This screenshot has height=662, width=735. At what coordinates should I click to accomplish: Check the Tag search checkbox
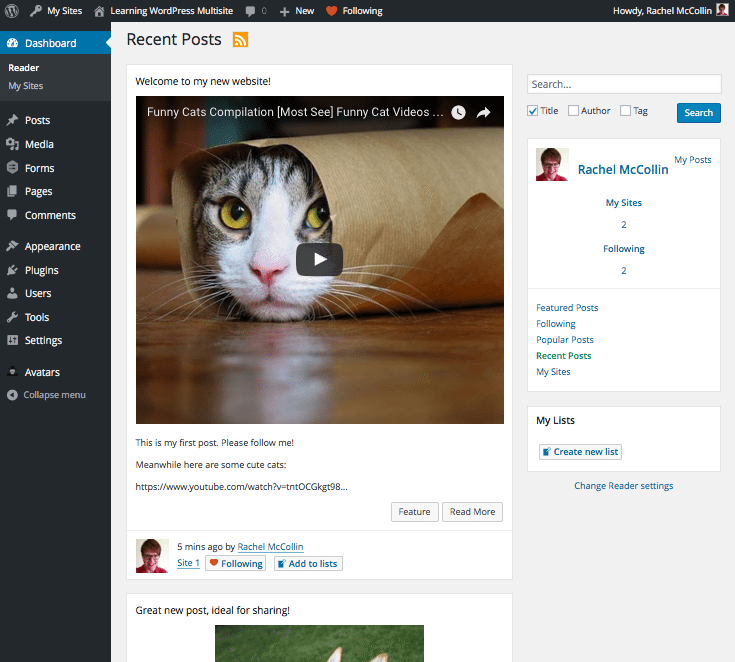pos(625,111)
